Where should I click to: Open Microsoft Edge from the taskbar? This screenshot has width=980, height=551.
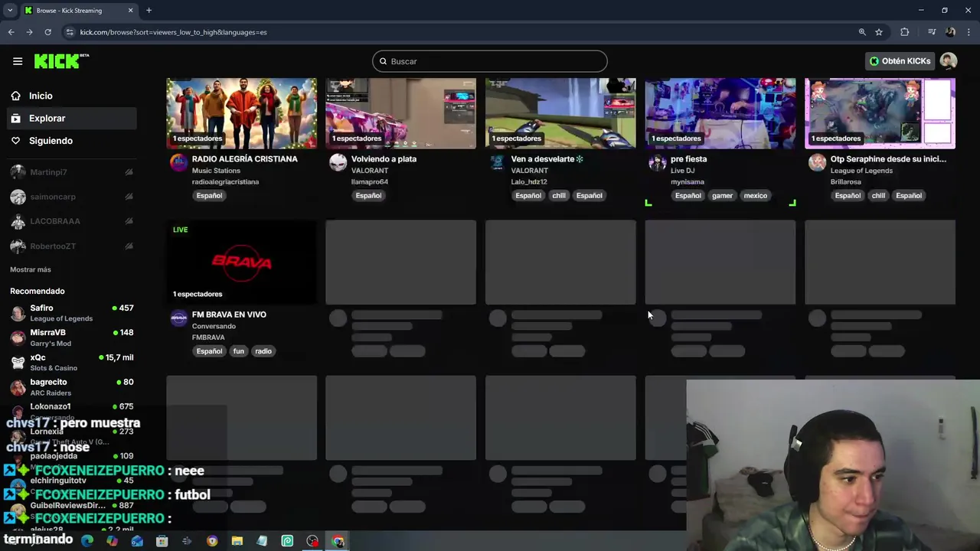[x=87, y=541]
